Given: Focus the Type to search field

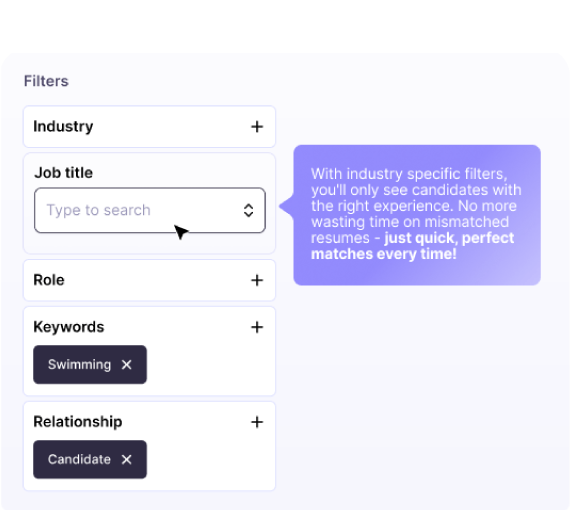Looking at the screenshot, I should [x=150, y=210].
